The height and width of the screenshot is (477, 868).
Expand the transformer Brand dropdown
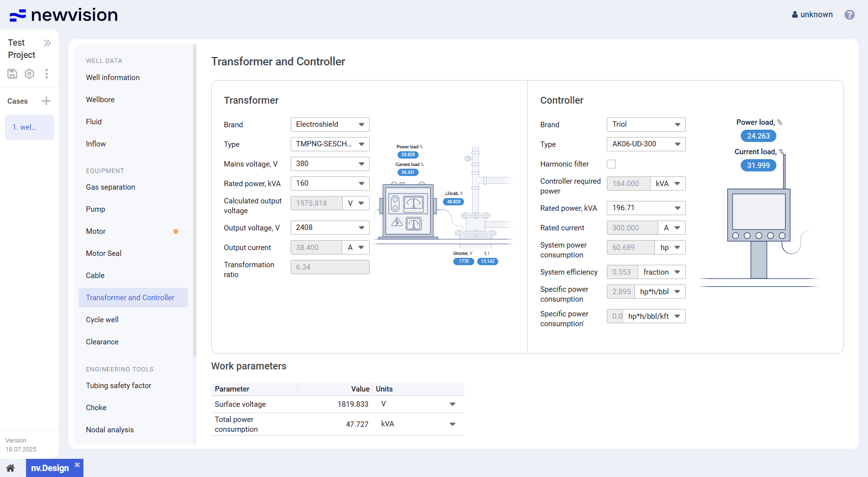pyautogui.click(x=330, y=125)
